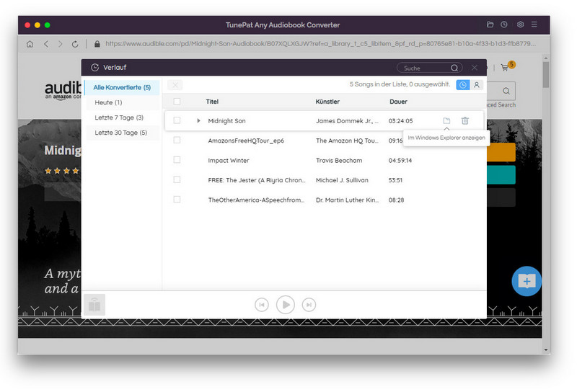Viewport: 577px width, 392px height.
Task: Select TheOtherAmerica-ASpeechfrom row title
Action: pos(256,200)
